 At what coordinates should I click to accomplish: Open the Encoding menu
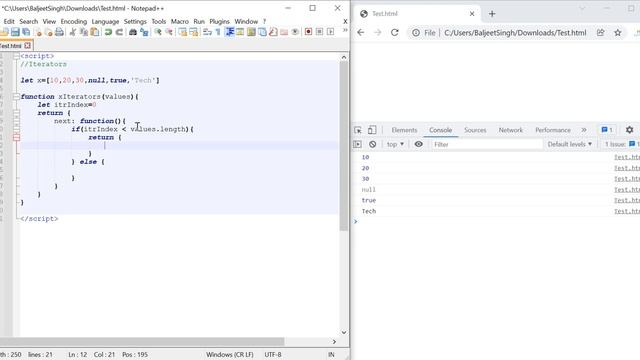pos(74,21)
